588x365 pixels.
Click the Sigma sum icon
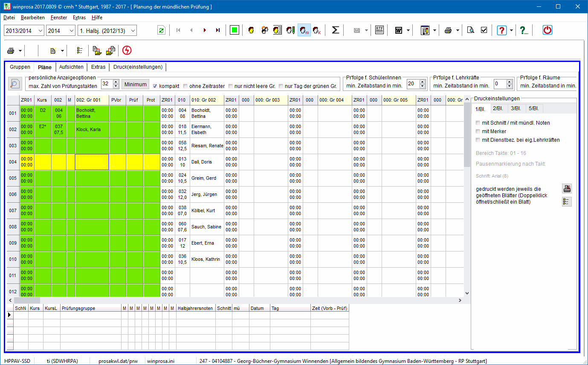pyautogui.click(x=336, y=30)
